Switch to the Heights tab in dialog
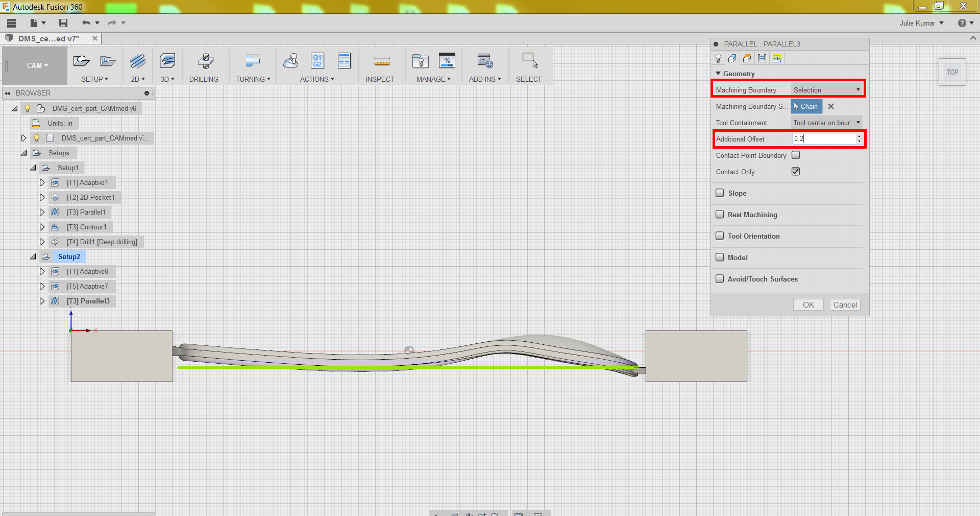 tap(747, 58)
